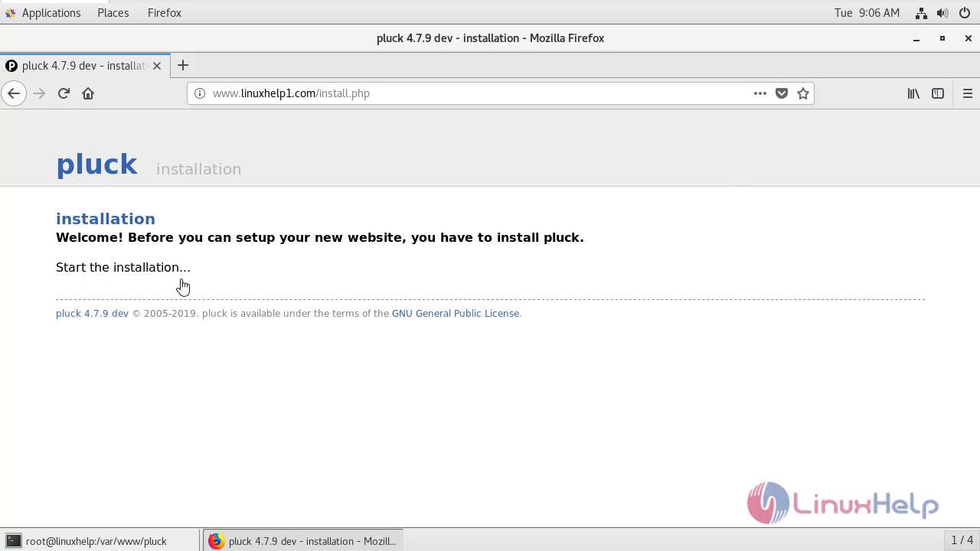Screen dimensions: 980x551
Task: Open page actions three-dot menu
Action: [759, 93]
